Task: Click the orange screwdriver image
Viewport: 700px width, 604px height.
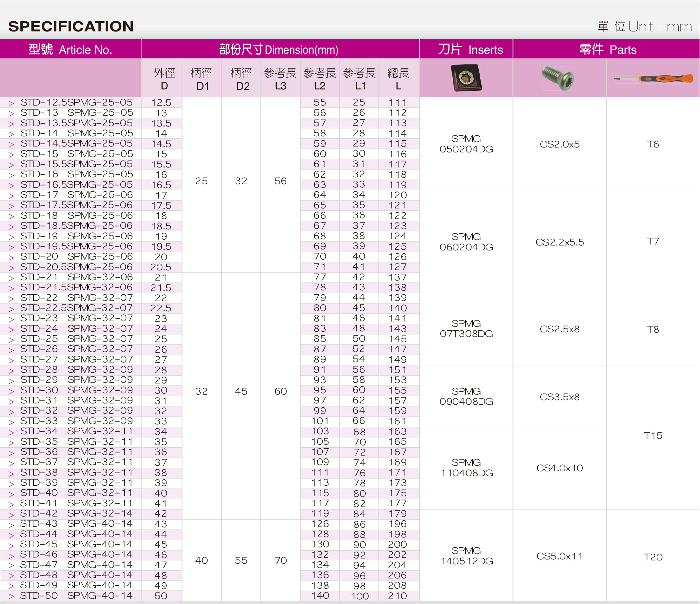Action: (653, 79)
